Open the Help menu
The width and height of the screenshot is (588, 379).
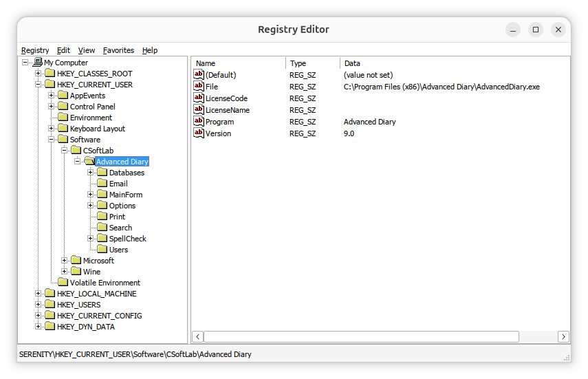click(x=150, y=50)
